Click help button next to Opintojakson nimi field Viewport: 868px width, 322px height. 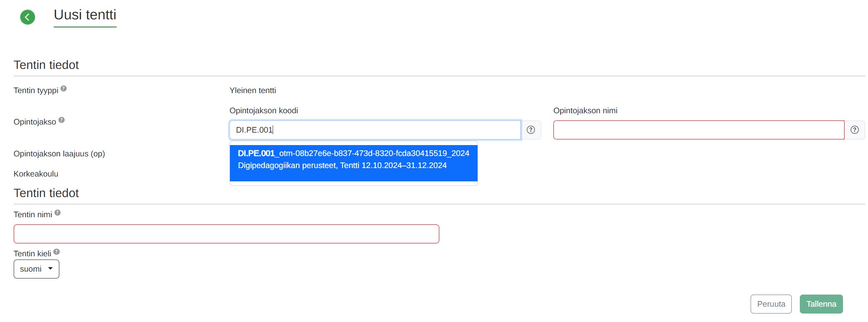pyautogui.click(x=854, y=130)
